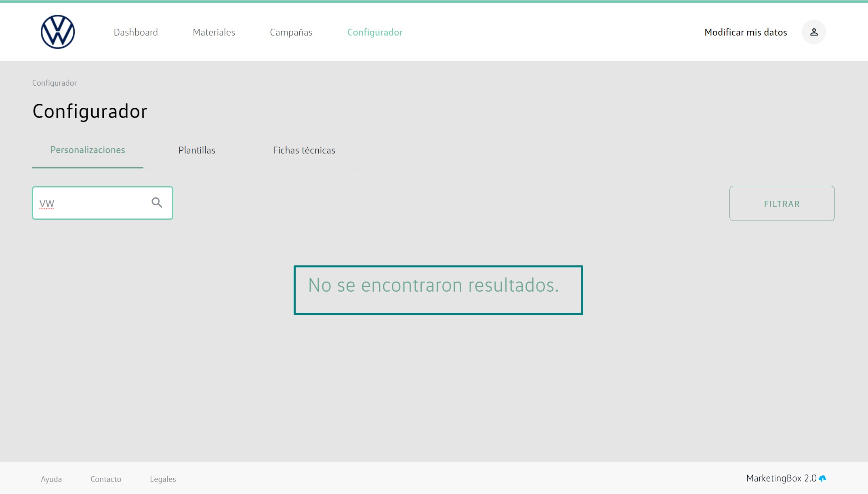Click the blue cloud icon in footer
The width and height of the screenshot is (868, 494).
pyautogui.click(x=822, y=479)
